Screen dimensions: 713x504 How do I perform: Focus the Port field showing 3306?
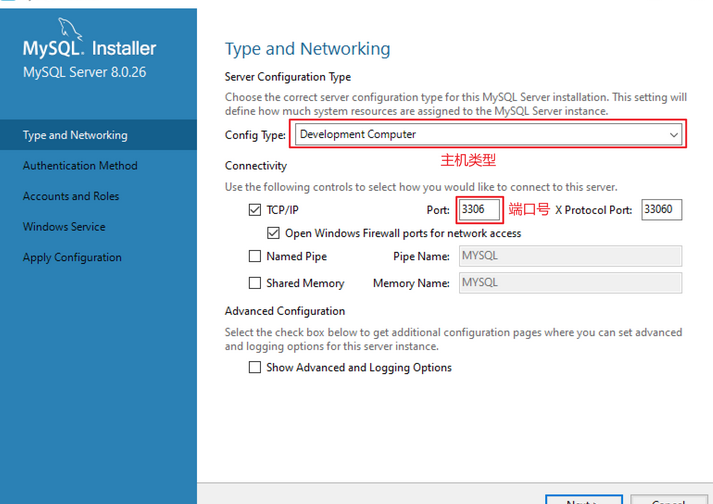[479, 210]
